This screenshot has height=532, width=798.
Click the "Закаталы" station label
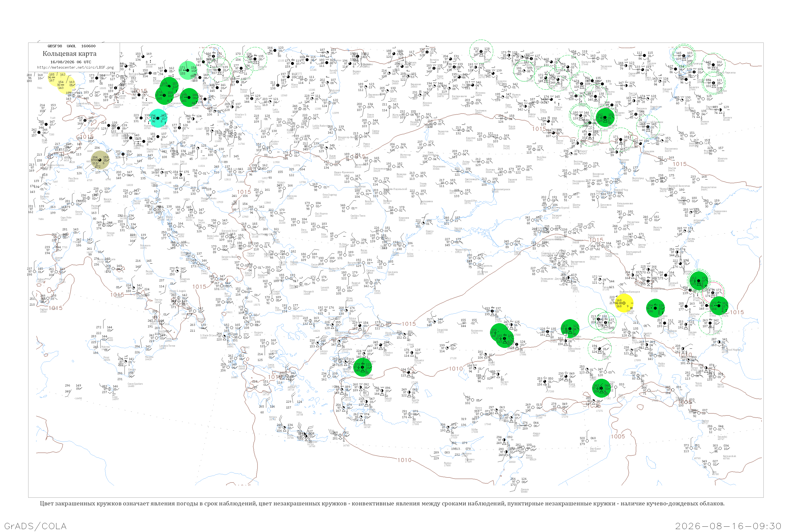[694, 314]
